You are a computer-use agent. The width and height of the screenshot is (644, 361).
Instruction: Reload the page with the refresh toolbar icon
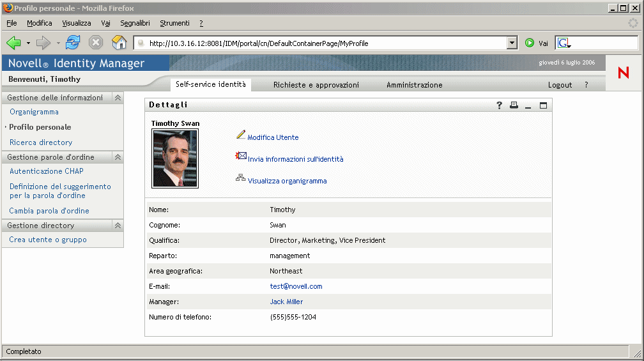coord(73,43)
